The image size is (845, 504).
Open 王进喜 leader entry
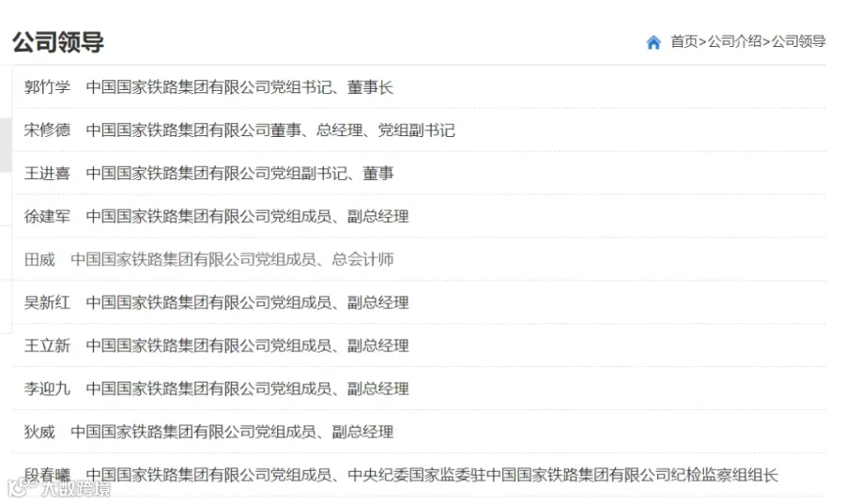tap(208, 173)
